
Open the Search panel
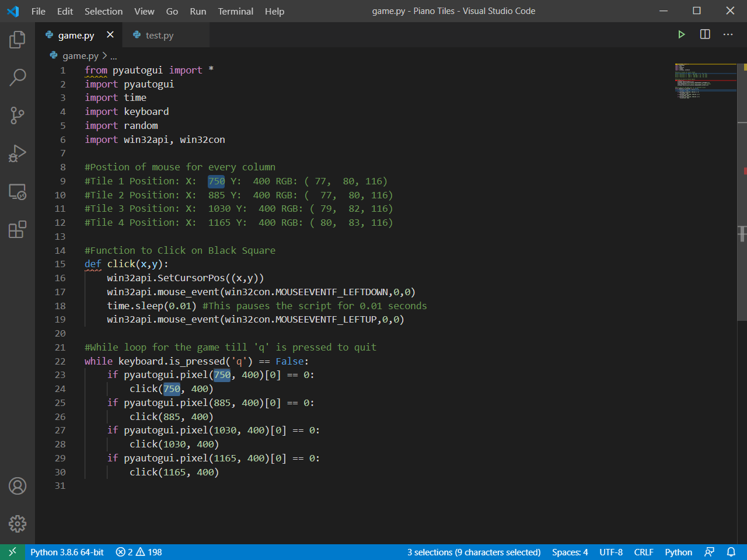[17, 77]
